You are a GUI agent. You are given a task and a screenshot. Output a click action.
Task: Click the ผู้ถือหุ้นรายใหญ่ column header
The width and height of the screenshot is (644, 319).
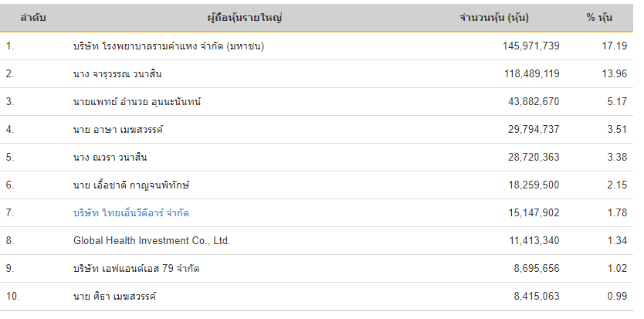coord(245,18)
